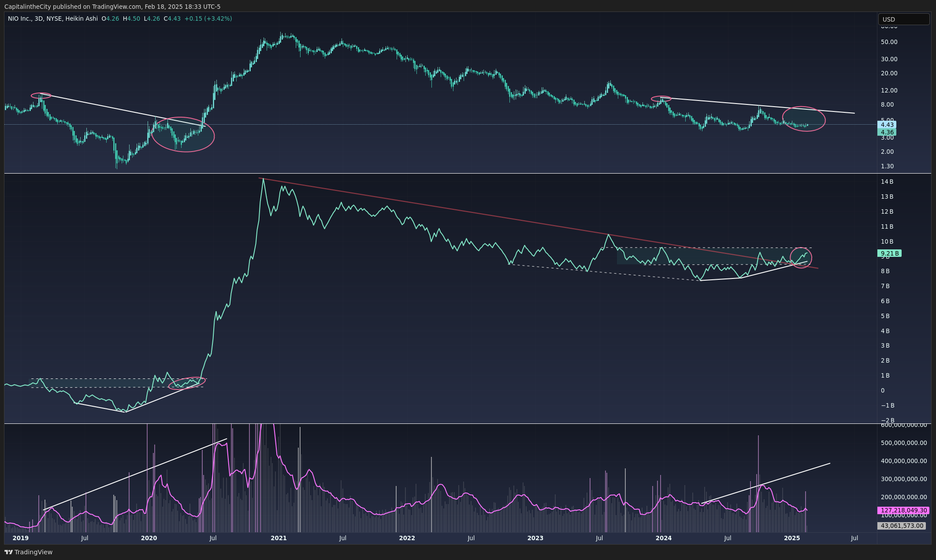The image size is (936, 560).
Task: Click the 20.00 price axis label
Action: point(889,73)
